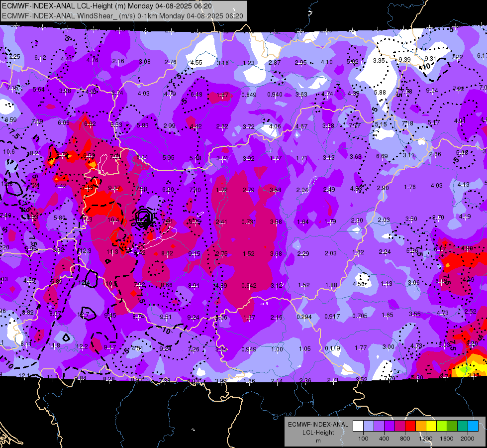Click the light purple legend swatch
The image size is (487, 448).
pos(379,426)
